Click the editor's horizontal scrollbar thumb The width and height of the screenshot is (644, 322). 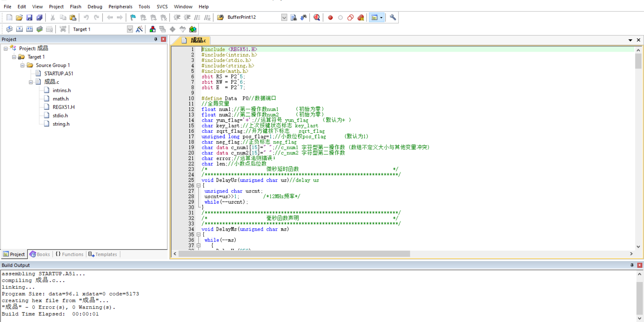294,254
